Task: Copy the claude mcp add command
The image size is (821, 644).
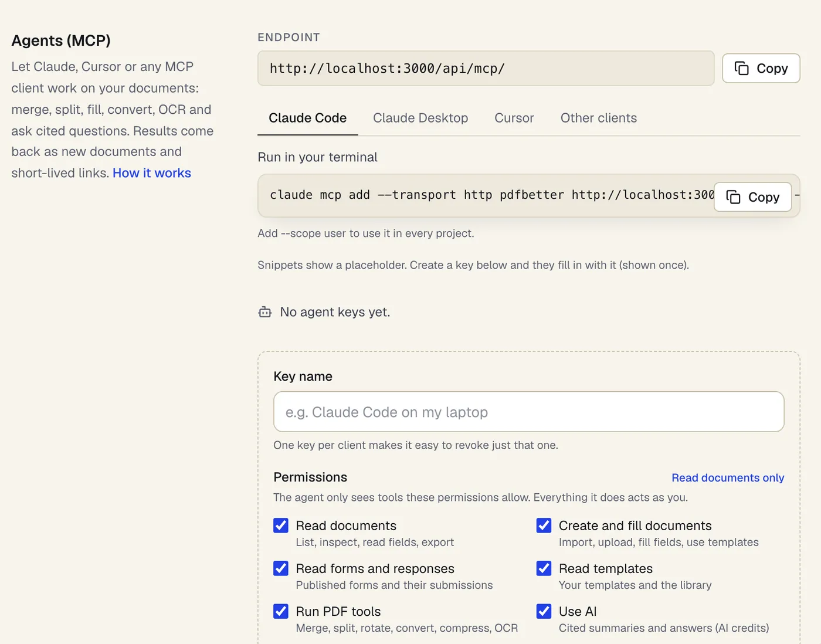Action: coord(752,197)
